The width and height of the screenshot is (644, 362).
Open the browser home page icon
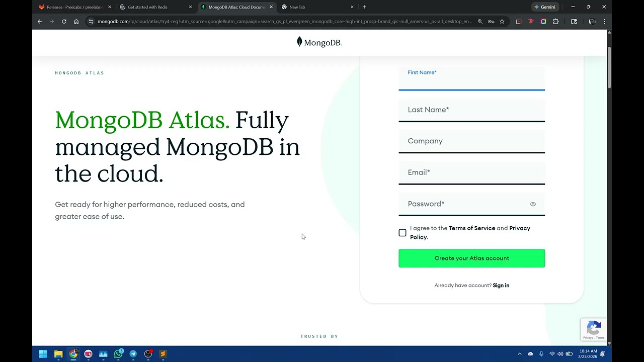click(76, 22)
